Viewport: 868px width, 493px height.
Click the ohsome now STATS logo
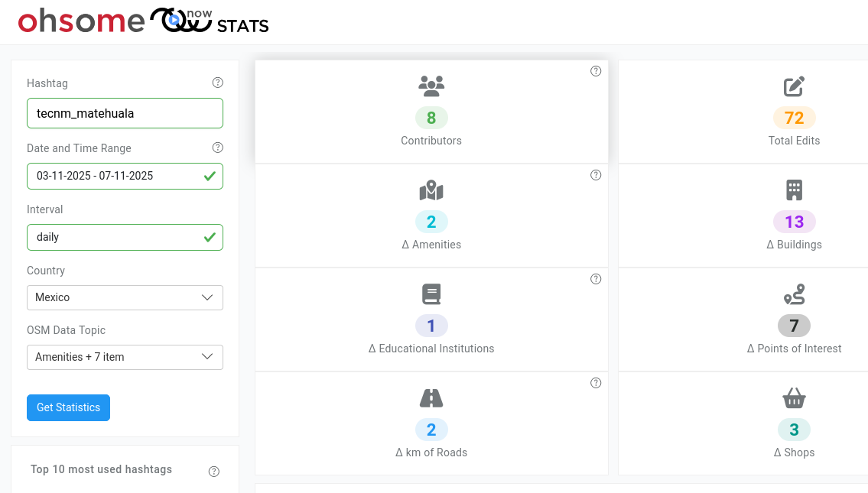point(143,22)
